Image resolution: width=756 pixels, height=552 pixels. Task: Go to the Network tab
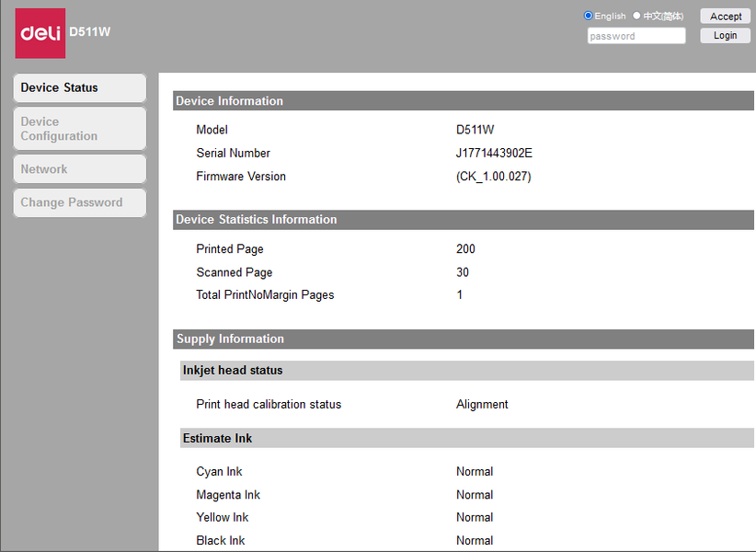79,169
